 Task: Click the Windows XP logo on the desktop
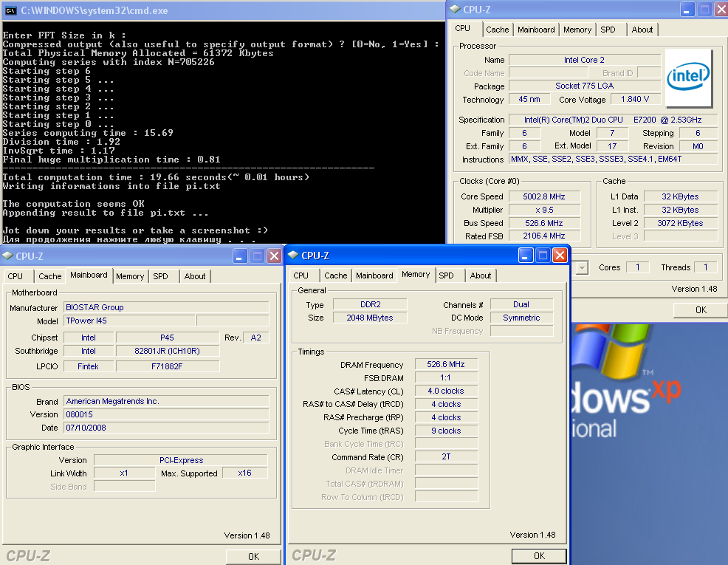(x=625, y=382)
